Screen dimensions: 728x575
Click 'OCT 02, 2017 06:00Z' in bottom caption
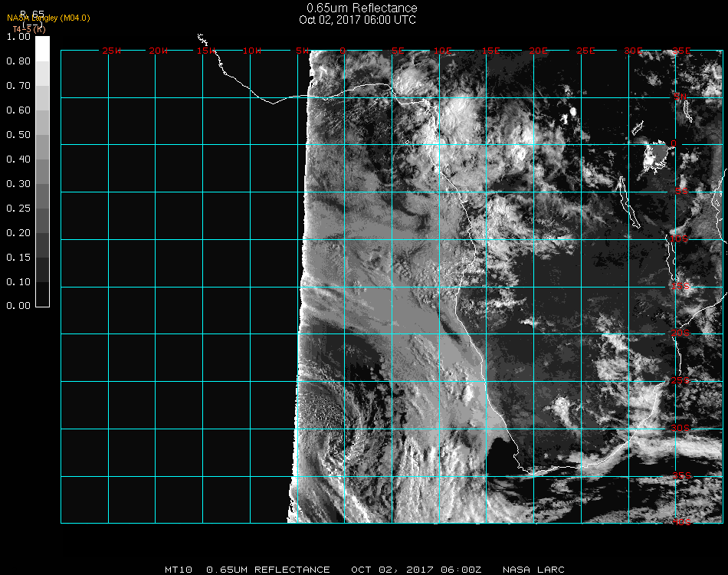coord(416,570)
